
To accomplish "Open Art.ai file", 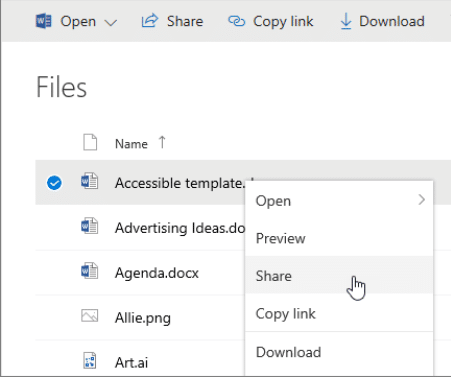I will tap(131, 363).
